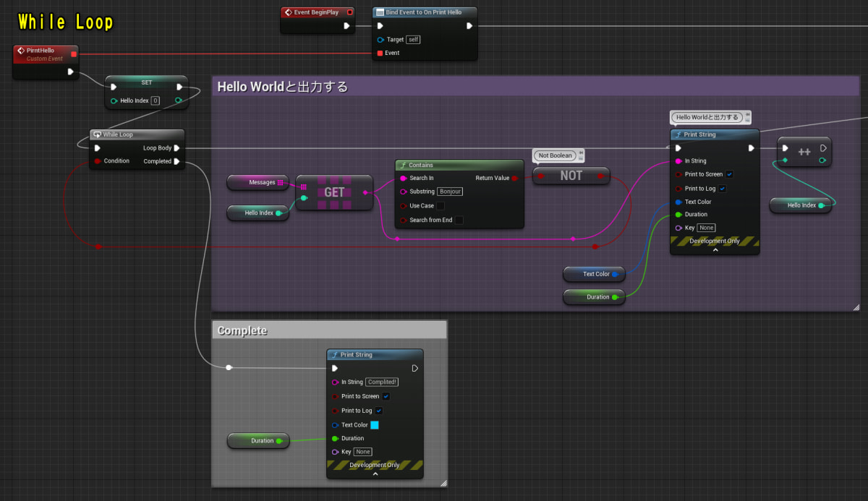Image resolution: width=868 pixels, height=501 pixels.
Task: Select the Event BeginPlay node icon
Action: click(289, 12)
